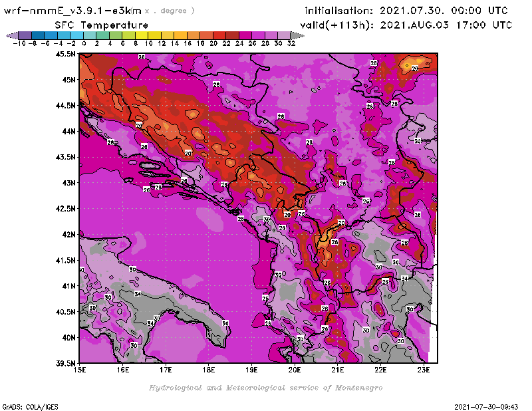The image size is (532, 411).
Task: Click the '20E' longitude axis label
Action: point(295,370)
